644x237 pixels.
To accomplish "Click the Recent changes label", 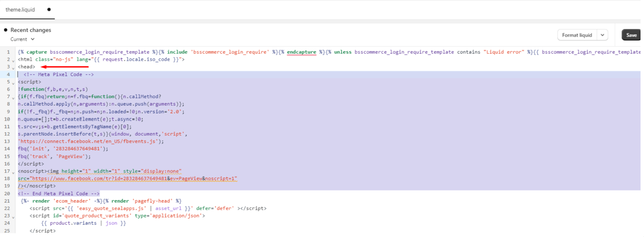I will click(x=31, y=30).
